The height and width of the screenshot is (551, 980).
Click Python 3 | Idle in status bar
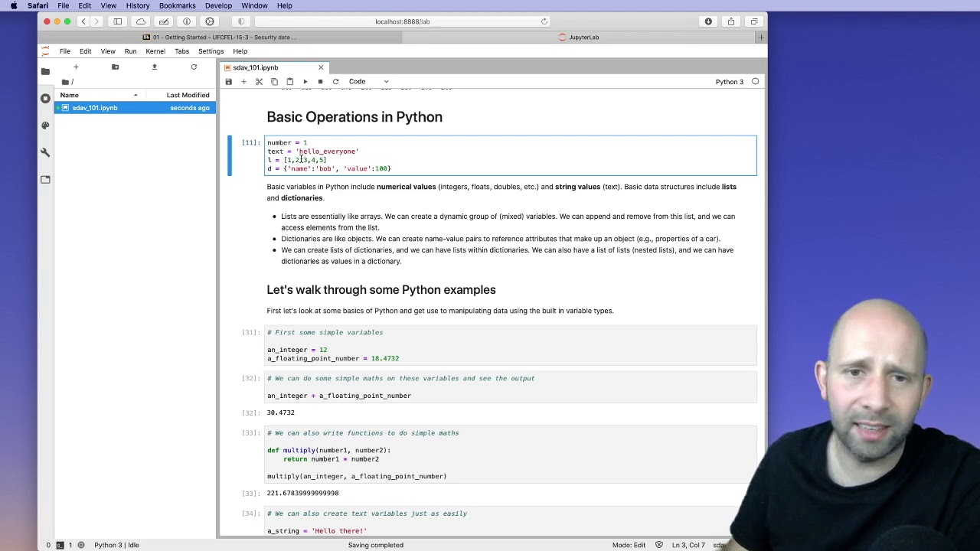[x=116, y=545]
